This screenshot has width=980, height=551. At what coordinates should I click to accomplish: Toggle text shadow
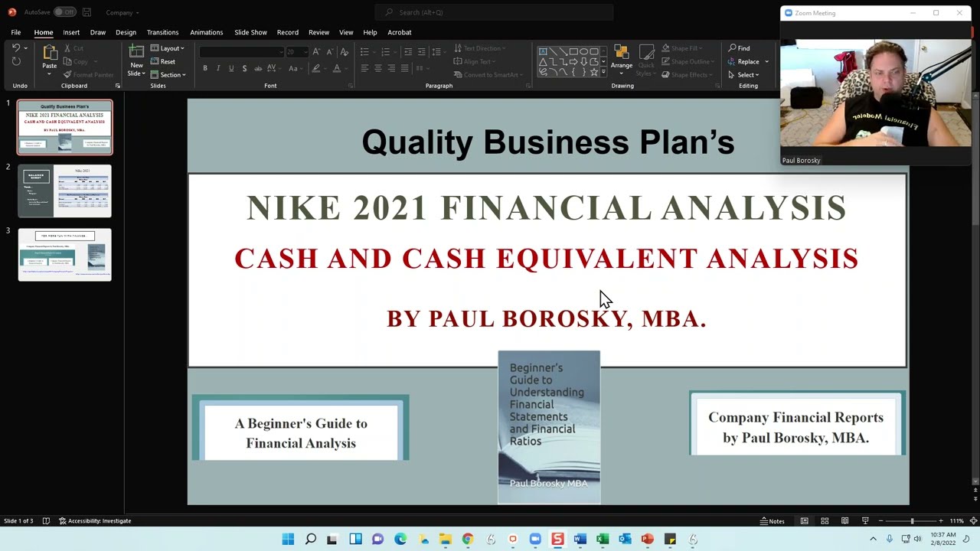[244, 68]
